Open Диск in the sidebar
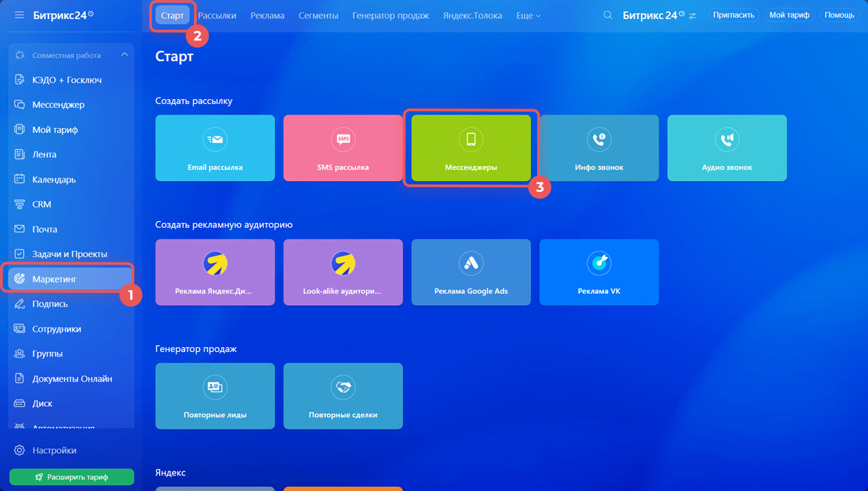 pos(71,404)
